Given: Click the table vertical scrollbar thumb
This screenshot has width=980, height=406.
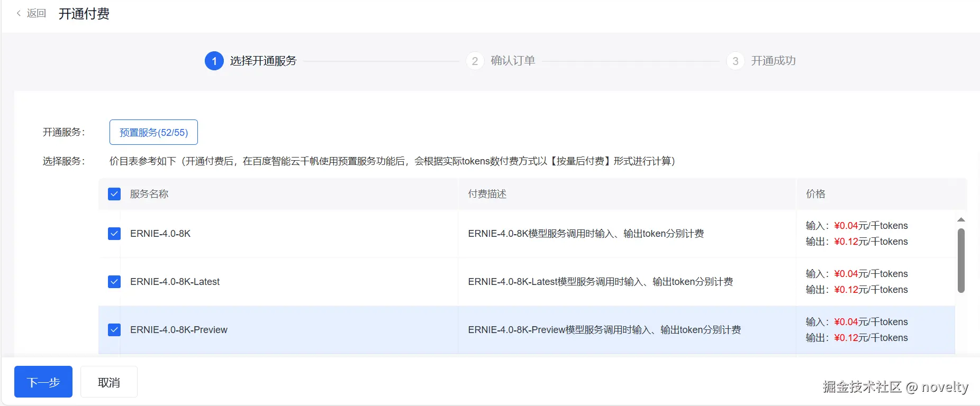Looking at the screenshot, I should (x=961, y=260).
